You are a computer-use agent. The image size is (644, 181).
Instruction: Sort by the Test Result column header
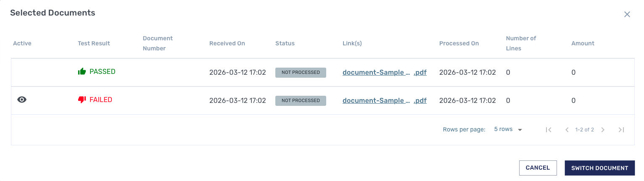click(94, 43)
